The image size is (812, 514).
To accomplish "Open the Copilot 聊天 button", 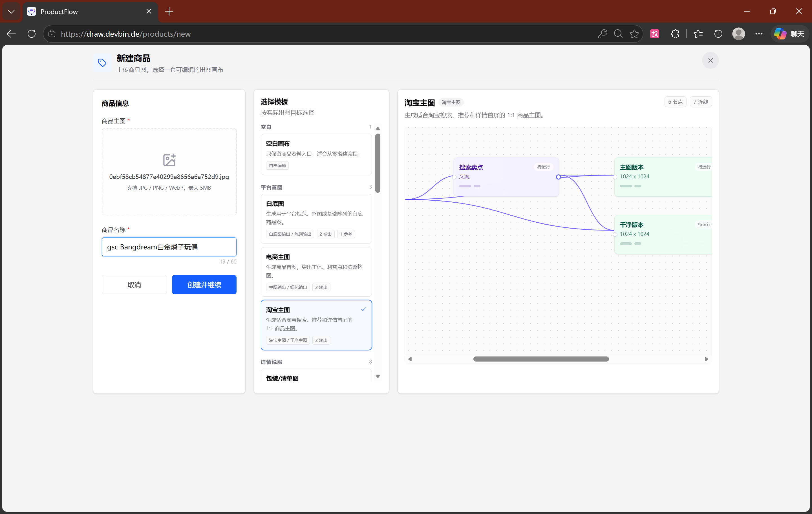I will (x=789, y=34).
